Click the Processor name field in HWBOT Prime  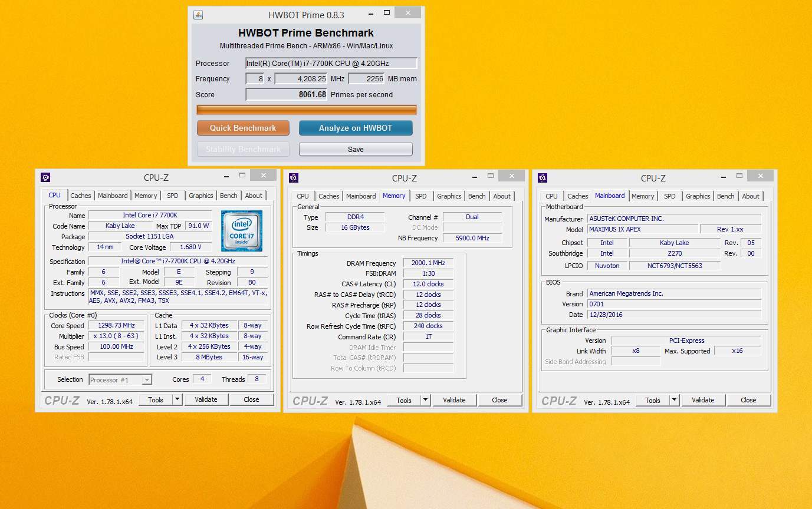331,63
